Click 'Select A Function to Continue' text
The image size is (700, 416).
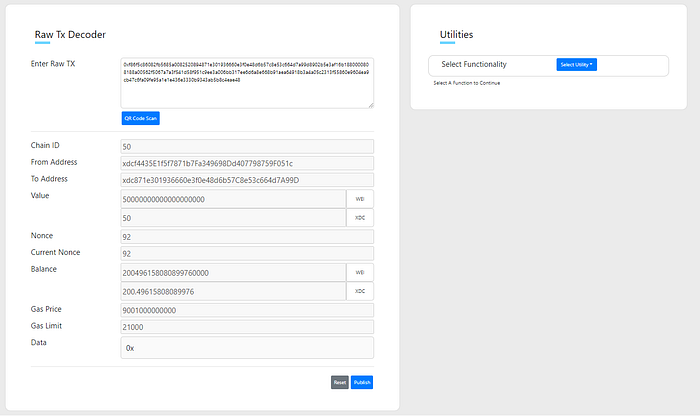(467, 83)
